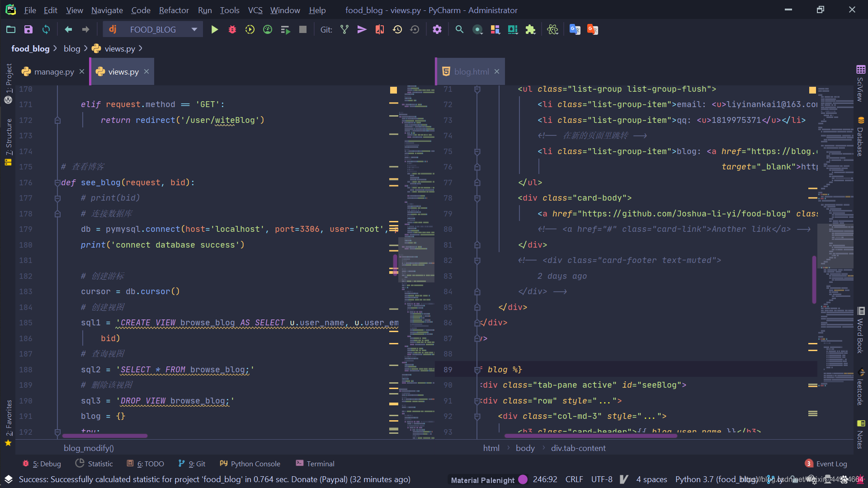This screenshot has width=868, height=488.
Task: Click the CRLF line separator in the status bar
Action: coord(574,479)
